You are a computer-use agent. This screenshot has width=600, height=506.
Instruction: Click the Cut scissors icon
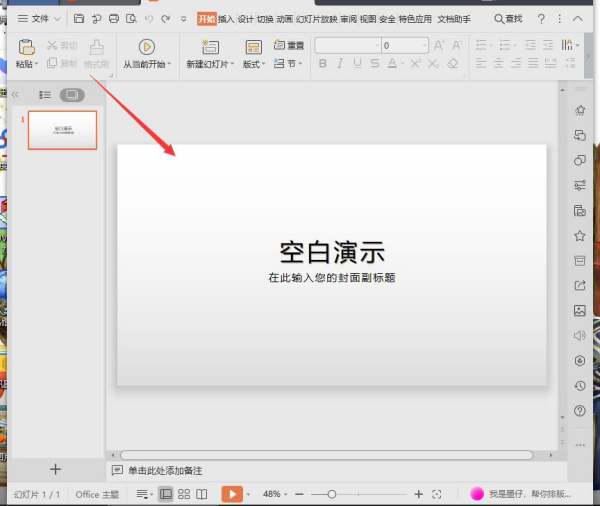tap(52, 46)
